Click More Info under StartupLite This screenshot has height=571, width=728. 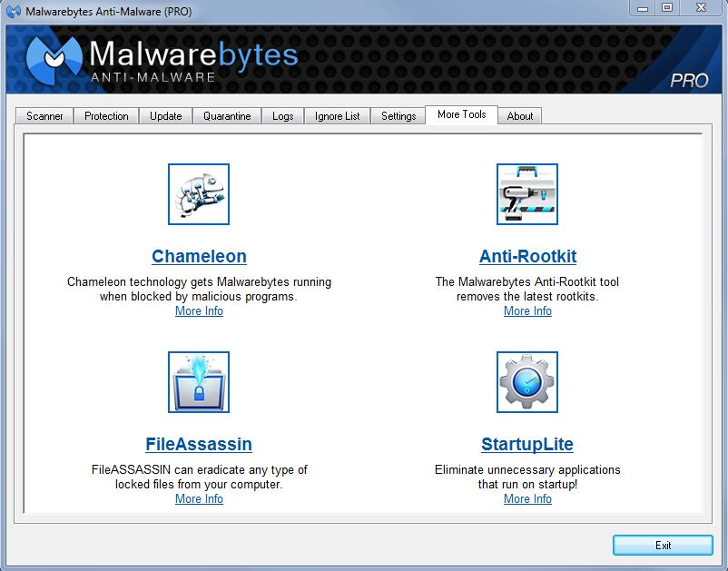[x=528, y=499]
